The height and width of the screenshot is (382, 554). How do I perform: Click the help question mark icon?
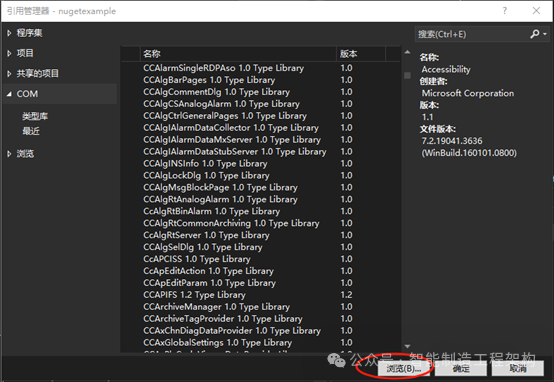tap(505, 11)
